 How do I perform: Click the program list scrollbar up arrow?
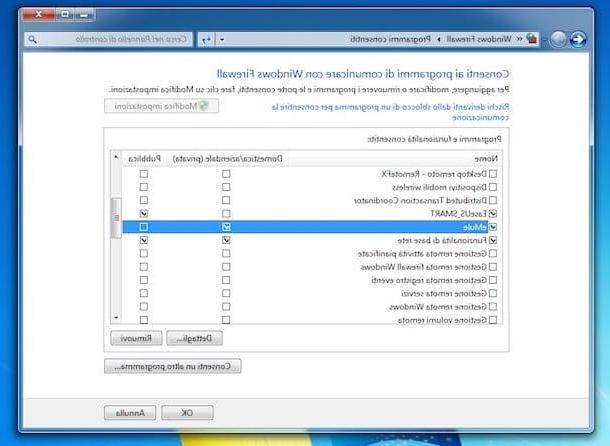(x=116, y=157)
